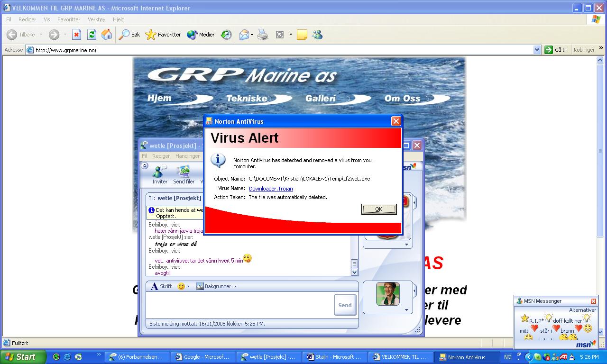Screen dimensions: 607x364
Task: Click Internet Explorer quick launch icon
Action: click(x=67, y=357)
